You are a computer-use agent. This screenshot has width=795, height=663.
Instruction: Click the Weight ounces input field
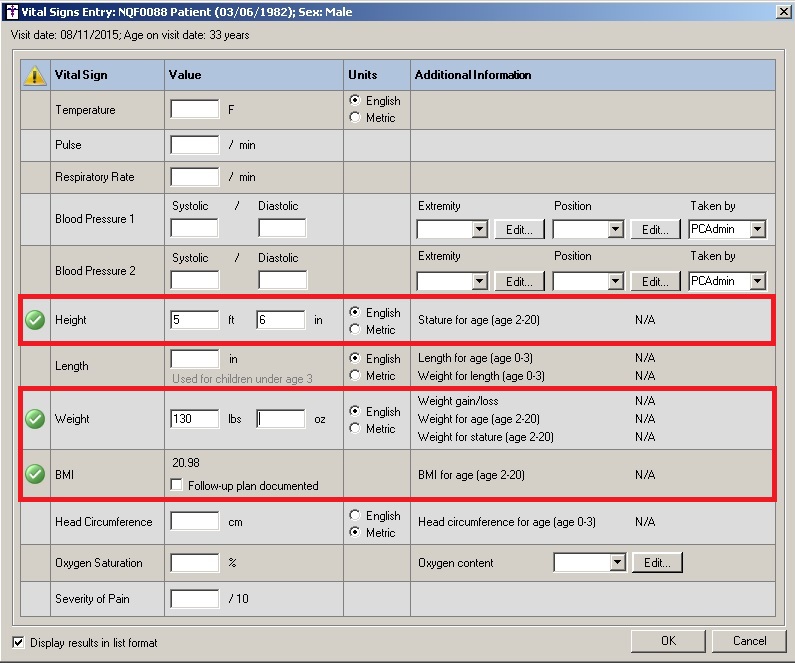[x=281, y=419]
